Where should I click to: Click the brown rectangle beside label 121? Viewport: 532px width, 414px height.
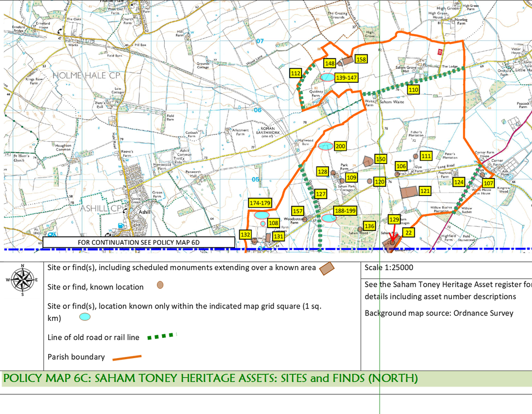point(409,192)
